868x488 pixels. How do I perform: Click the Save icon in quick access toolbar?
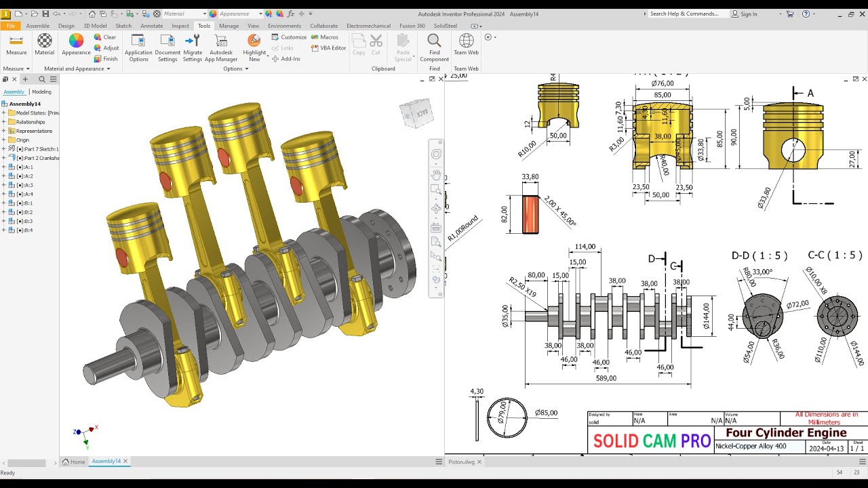pos(45,14)
